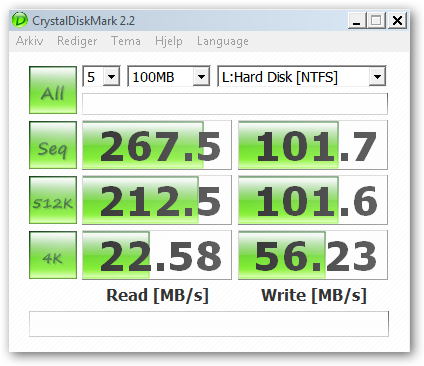
Task: Select the 4K write result 56.23
Action: pyautogui.click(x=313, y=255)
